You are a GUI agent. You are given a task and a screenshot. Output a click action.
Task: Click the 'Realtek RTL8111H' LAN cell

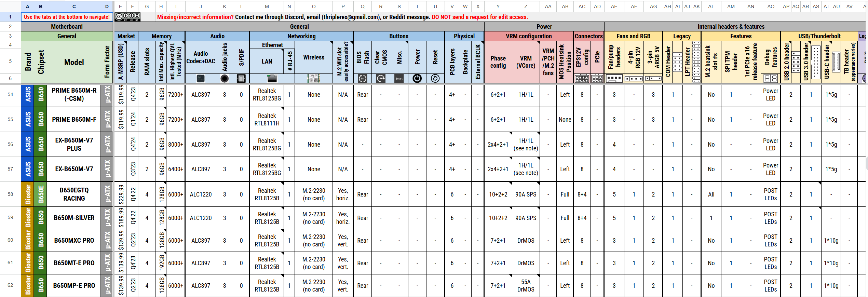(x=267, y=120)
